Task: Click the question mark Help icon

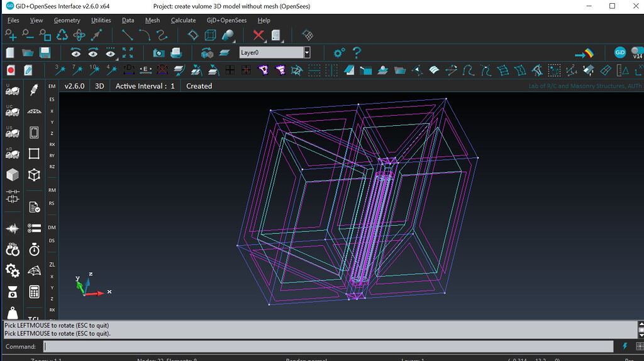Action: click(357, 53)
